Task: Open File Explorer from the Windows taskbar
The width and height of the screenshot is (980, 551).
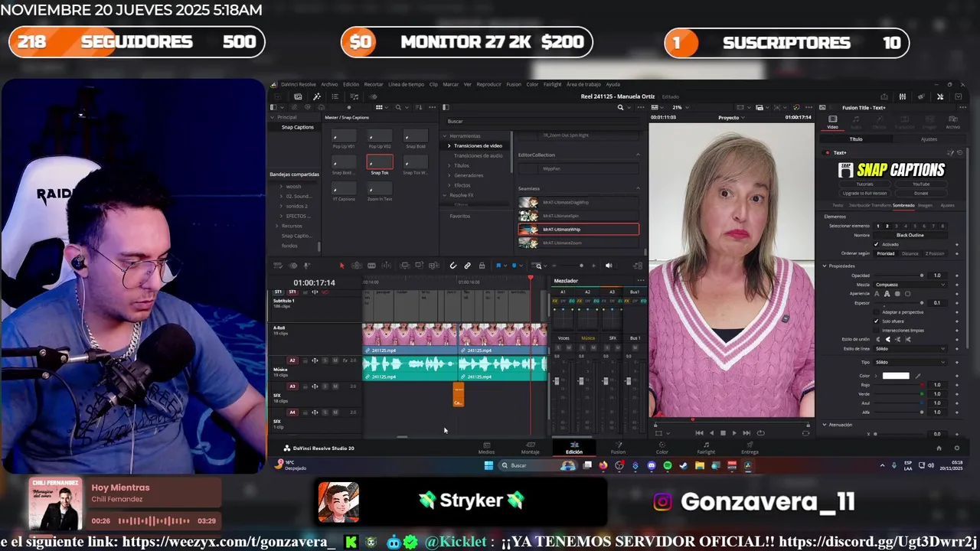Action: pyautogui.click(x=700, y=465)
